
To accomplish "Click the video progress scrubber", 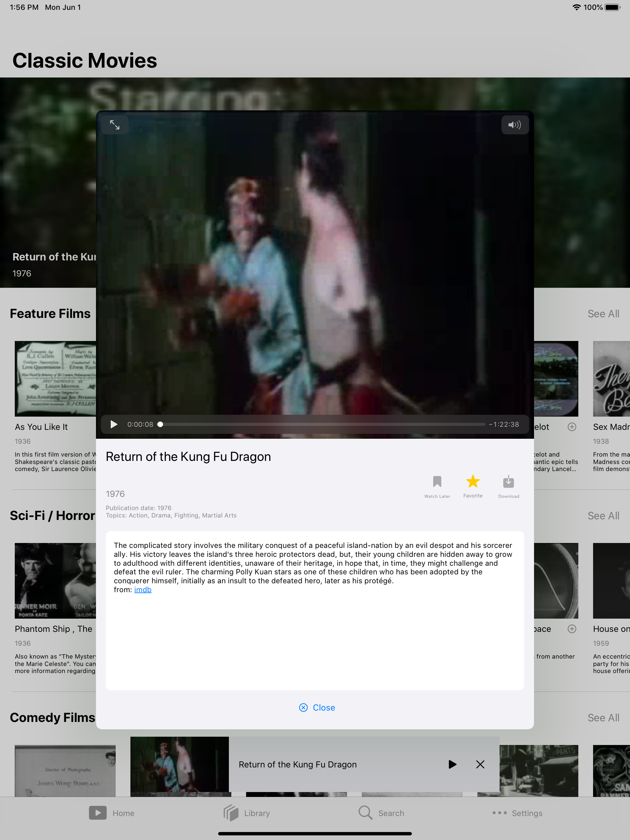I will click(160, 424).
